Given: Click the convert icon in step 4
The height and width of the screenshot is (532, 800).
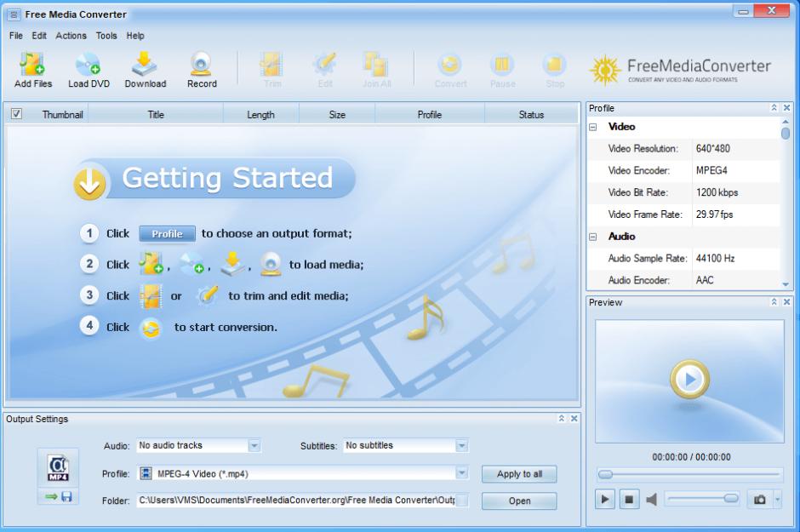Looking at the screenshot, I should click(151, 328).
